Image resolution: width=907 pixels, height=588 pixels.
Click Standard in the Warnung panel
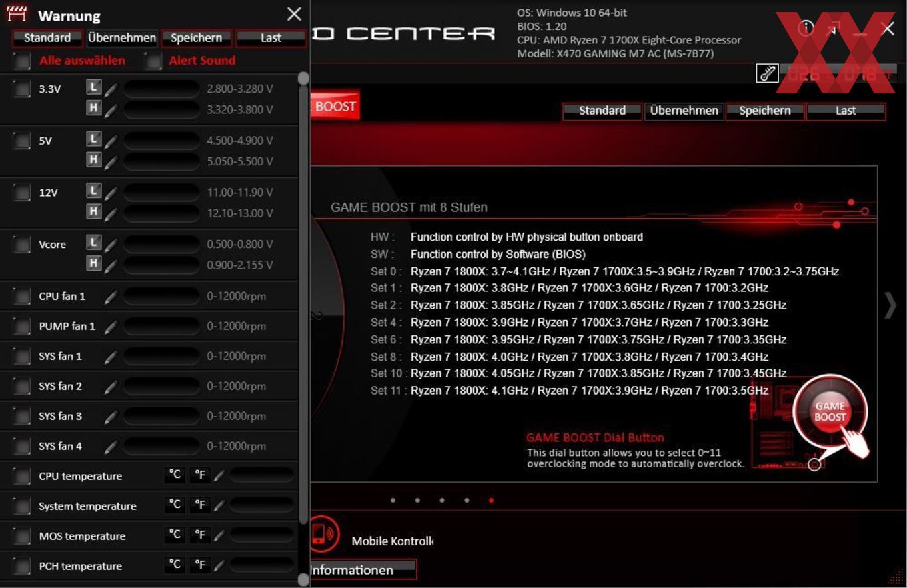click(47, 38)
